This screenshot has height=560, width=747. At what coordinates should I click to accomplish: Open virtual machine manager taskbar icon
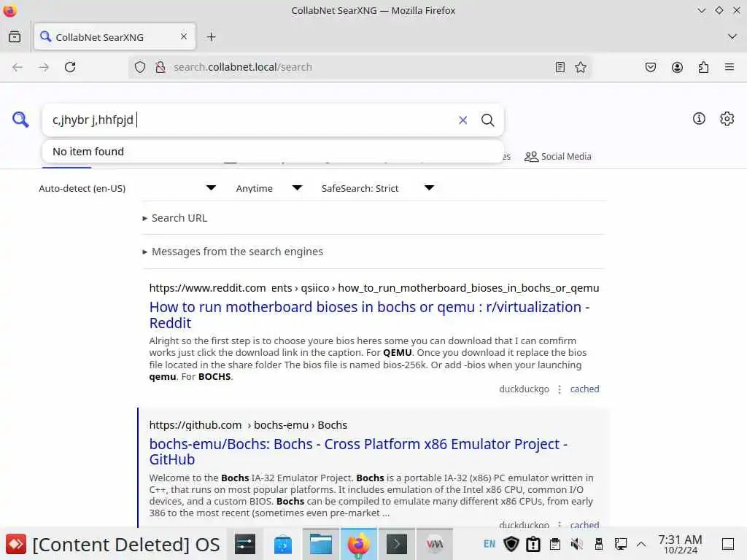point(435,544)
